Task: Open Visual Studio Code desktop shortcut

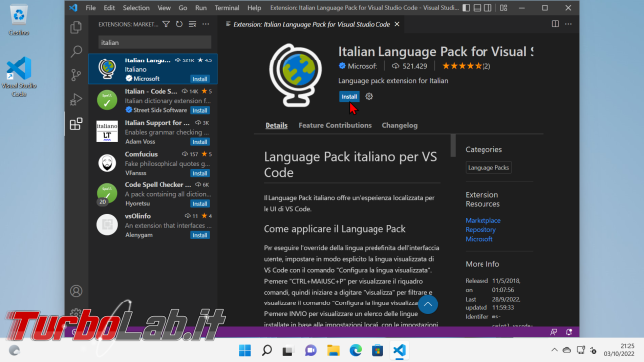Action: click(x=19, y=76)
